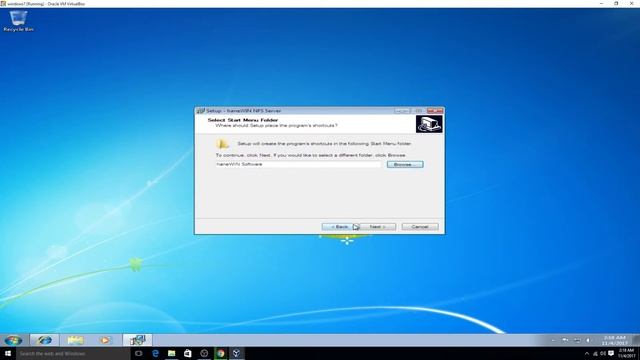Open the Recycle Bin on the desktop

click(18, 21)
